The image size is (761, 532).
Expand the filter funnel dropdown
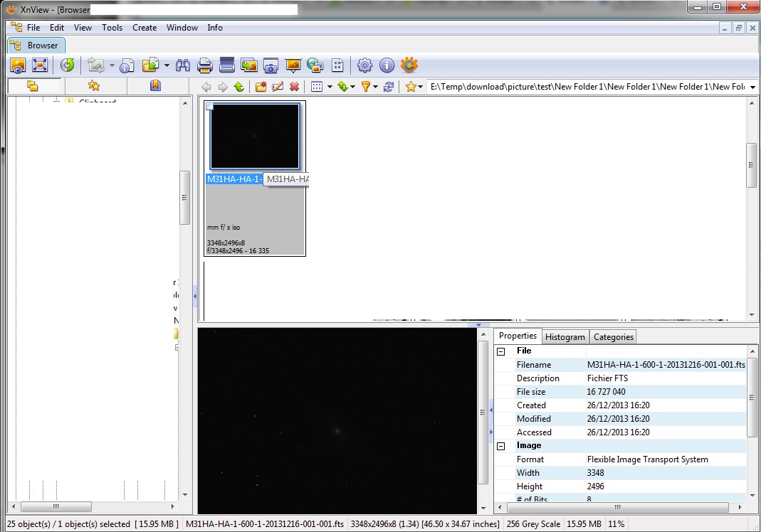click(x=374, y=87)
